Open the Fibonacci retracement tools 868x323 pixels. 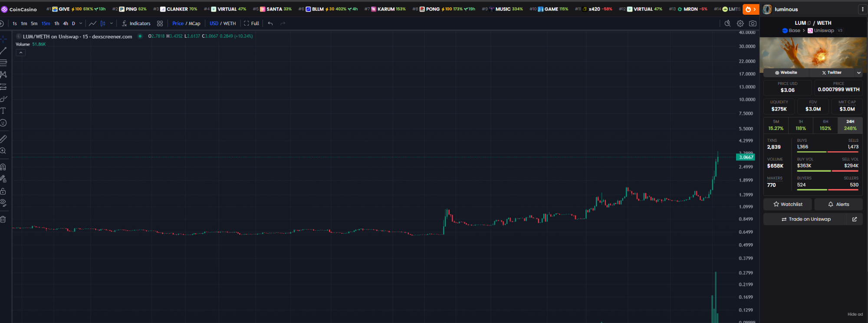[3, 62]
